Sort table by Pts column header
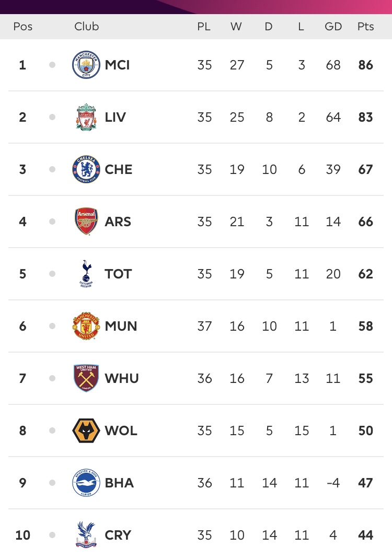The height and width of the screenshot is (559, 392). [365, 27]
